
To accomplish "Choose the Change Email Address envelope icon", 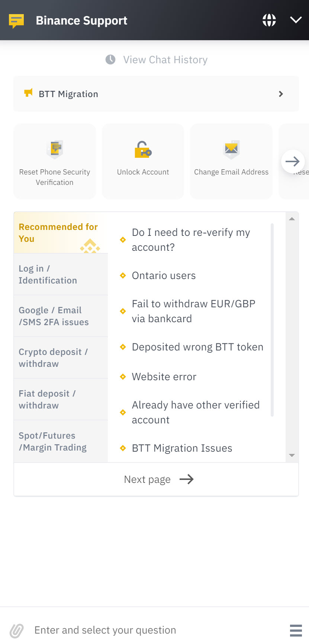I will (x=231, y=150).
